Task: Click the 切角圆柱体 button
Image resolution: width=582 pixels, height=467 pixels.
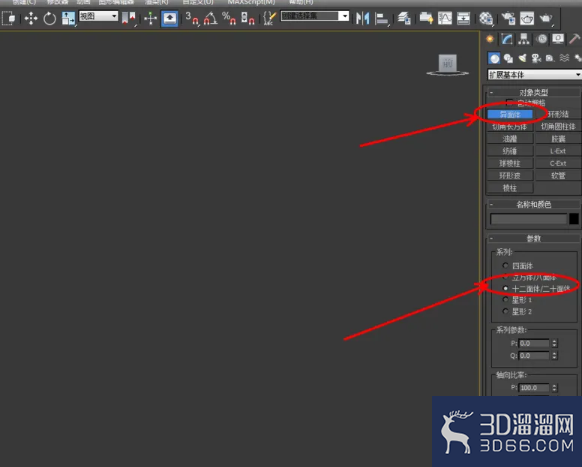Action: click(558, 127)
